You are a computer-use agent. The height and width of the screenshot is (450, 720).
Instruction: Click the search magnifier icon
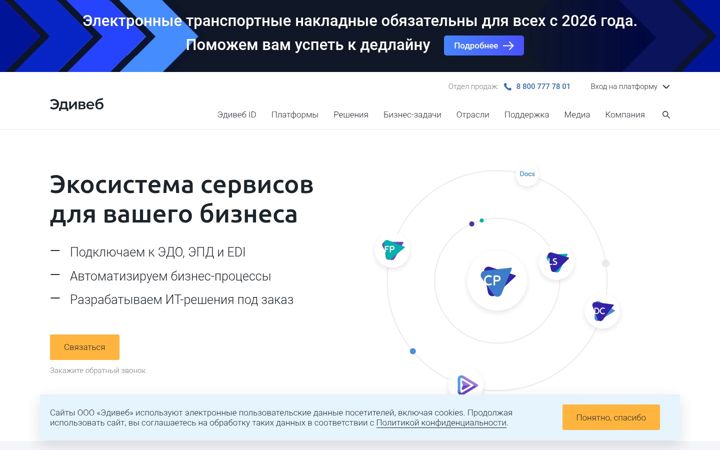(666, 115)
